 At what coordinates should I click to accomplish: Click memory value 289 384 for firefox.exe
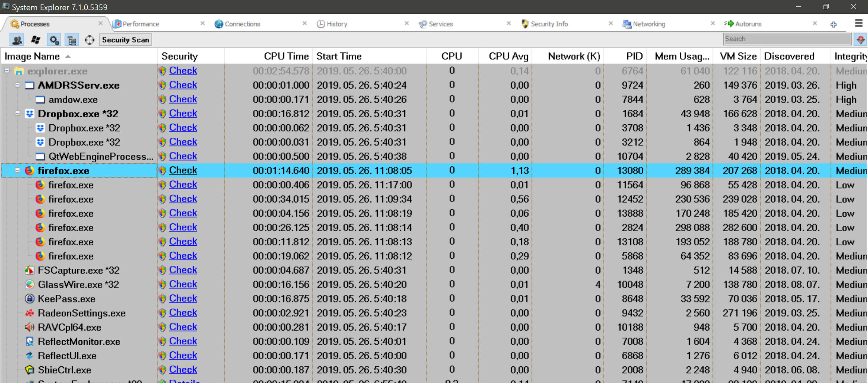click(x=692, y=171)
